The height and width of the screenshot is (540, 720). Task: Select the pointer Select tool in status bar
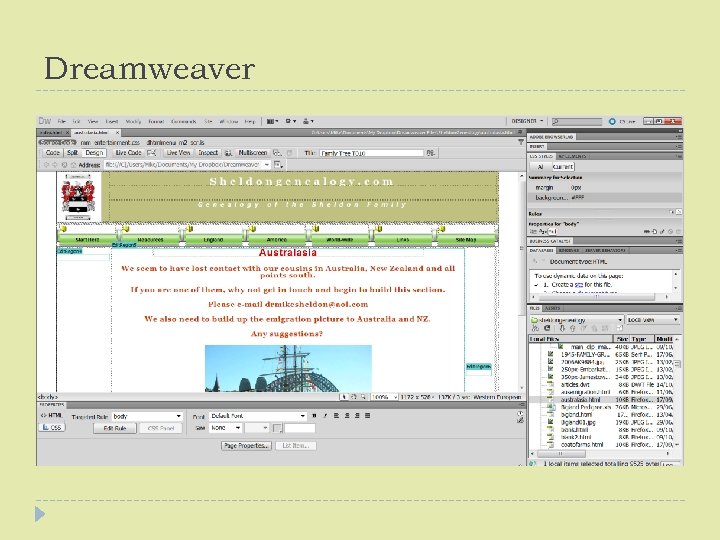[x=344, y=397]
